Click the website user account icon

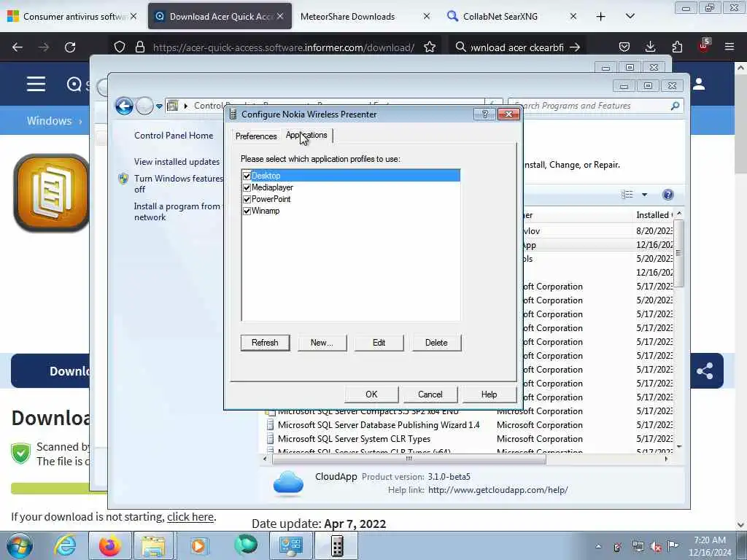[x=699, y=85]
